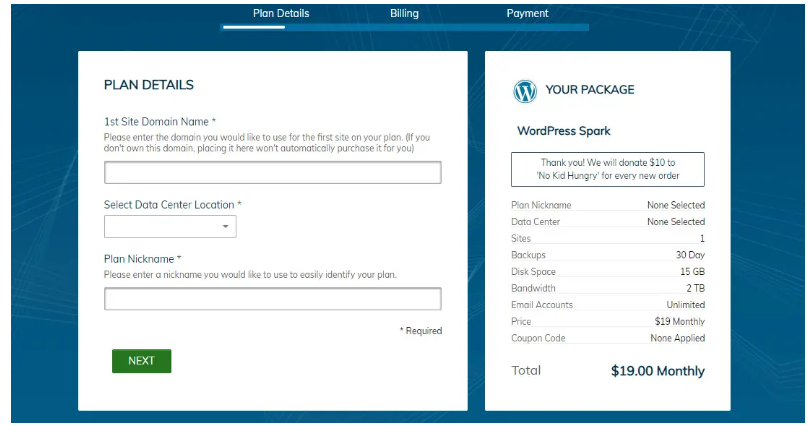The image size is (808, 426).
Task: Go to the Billing step
Action: point(404,13)
